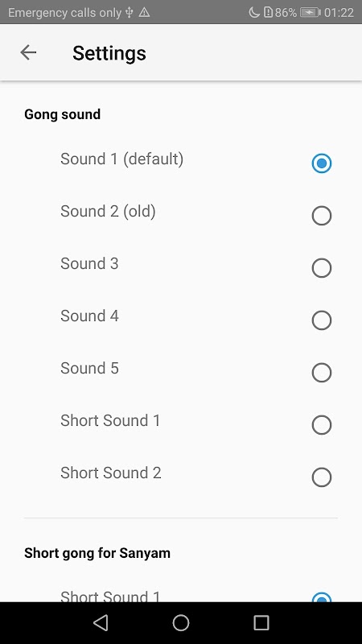Image resolution: width=362 pixels, height=644 pixels.
Task: Select Short Sound 1 gong radio button
Action: [x=321, y=425]
